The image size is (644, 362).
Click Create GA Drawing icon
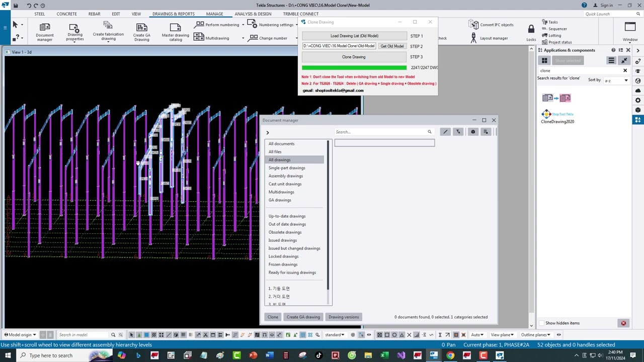pyautogui.click(x=141, y=31)
